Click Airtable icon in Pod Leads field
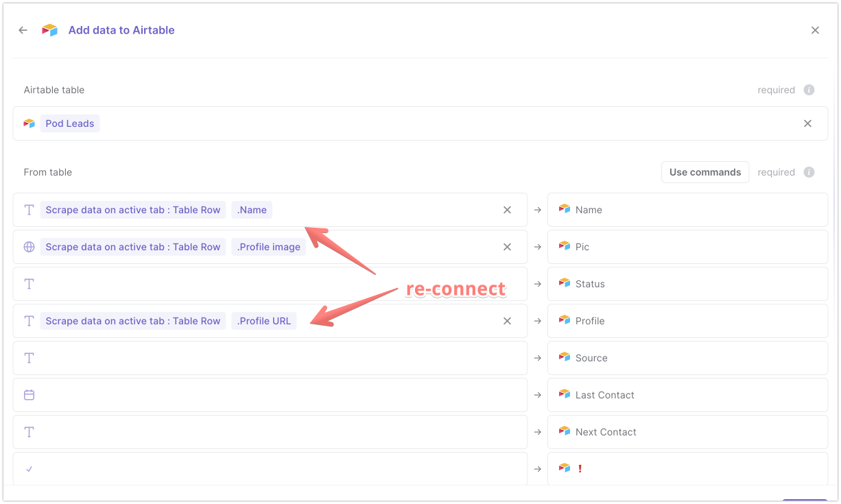 pyautogui.click(x=29, y=123)
